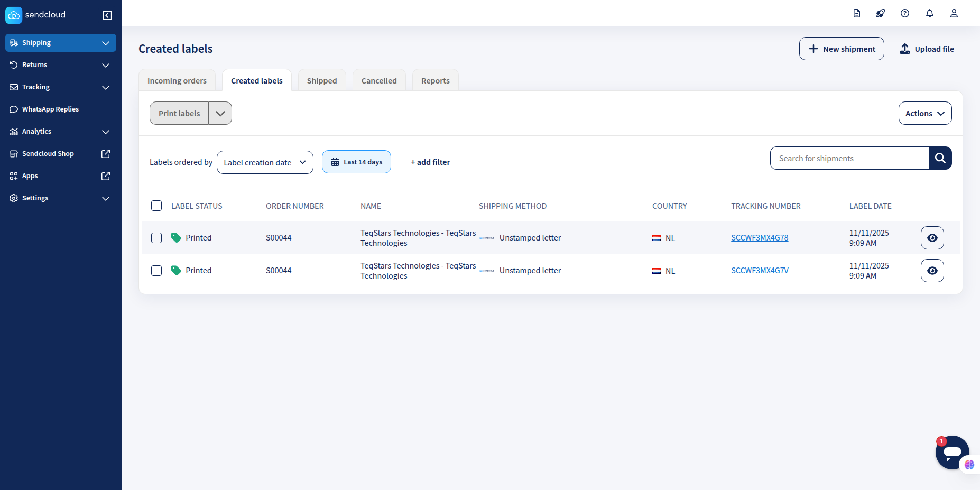Image resolution: width=980 pixels, height=490 pixels.
Task: Open the help question mark icon
Action: [x=905, y=13]
